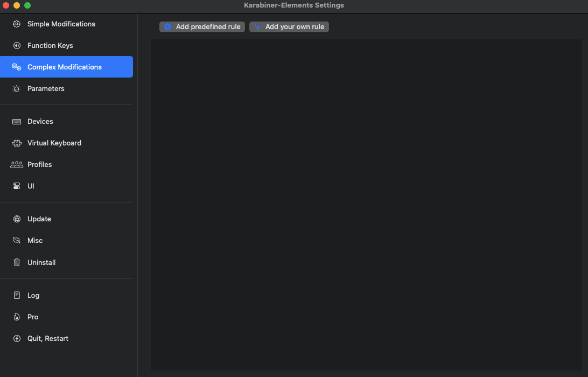588x377 pixels.
Task: Select the Simple Modifications gear icon
Action: pos(17,24)
